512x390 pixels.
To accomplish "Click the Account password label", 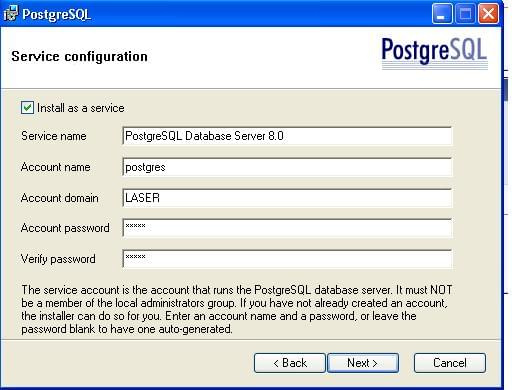I will point(65,228).
